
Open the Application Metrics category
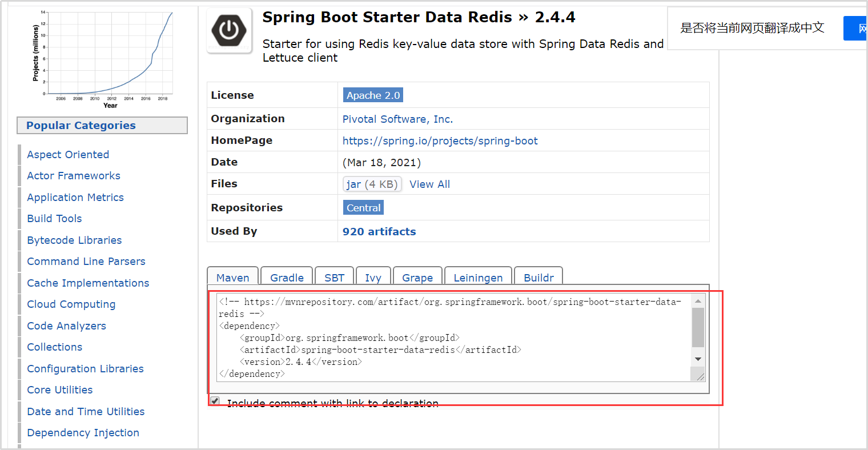(75, 197)
